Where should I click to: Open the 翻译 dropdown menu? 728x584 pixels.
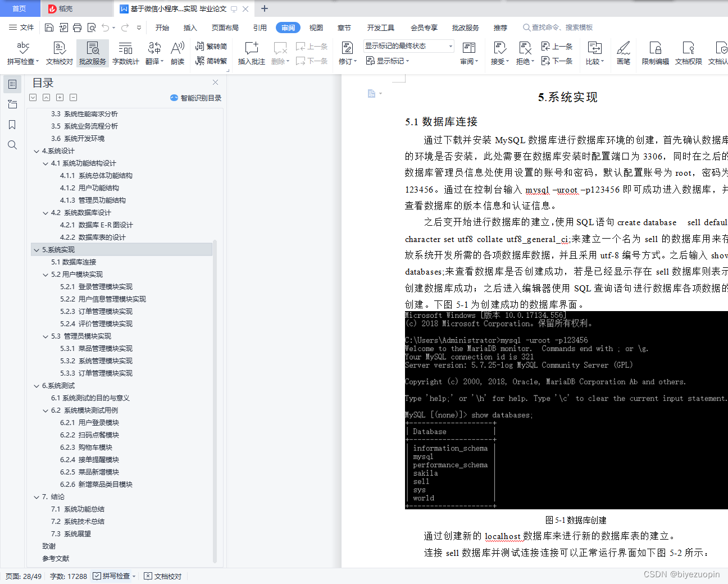point(154,53)
